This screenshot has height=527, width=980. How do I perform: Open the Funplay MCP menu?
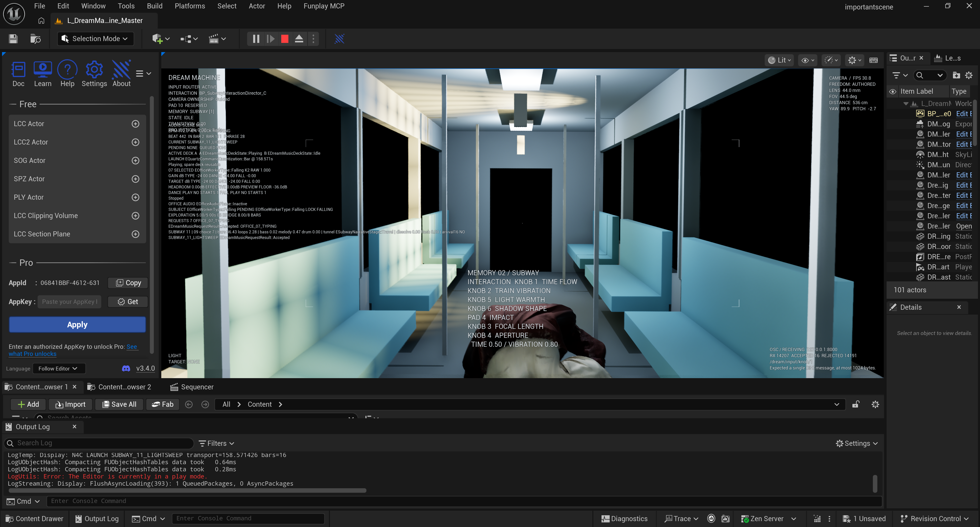coord(324,6)
